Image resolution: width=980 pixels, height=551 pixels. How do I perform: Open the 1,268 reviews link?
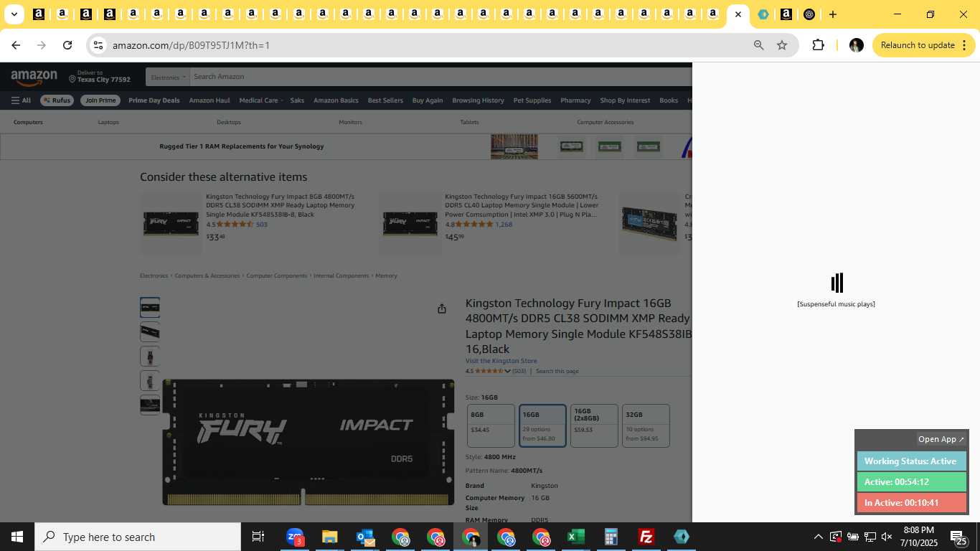point(504,225)
